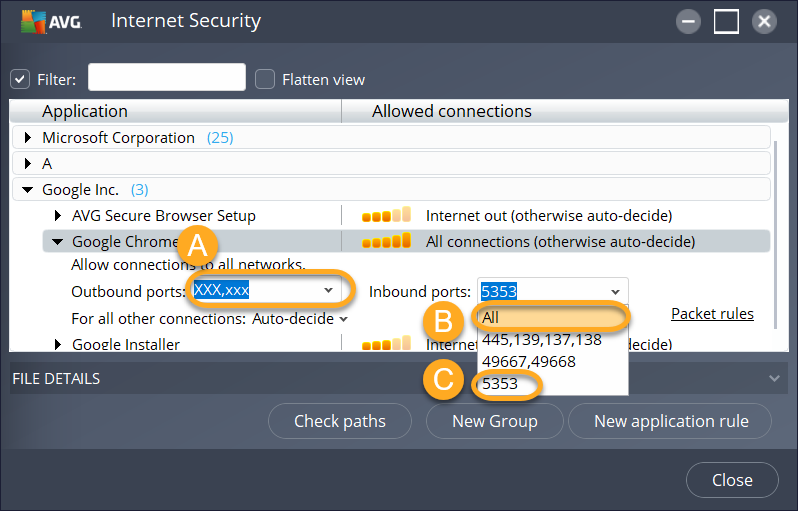Enable the Flatten view checkbox
This screenshot has width=798, height=511.
tap(265, 79)
